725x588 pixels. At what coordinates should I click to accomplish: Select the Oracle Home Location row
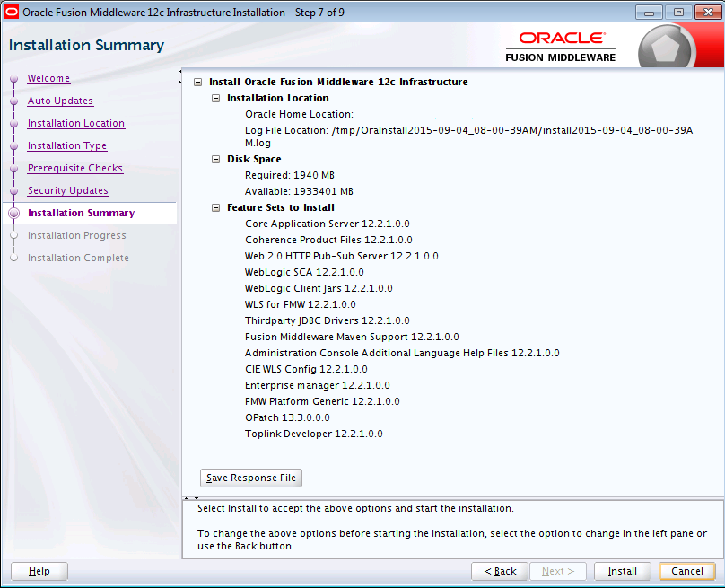[299, 114]
